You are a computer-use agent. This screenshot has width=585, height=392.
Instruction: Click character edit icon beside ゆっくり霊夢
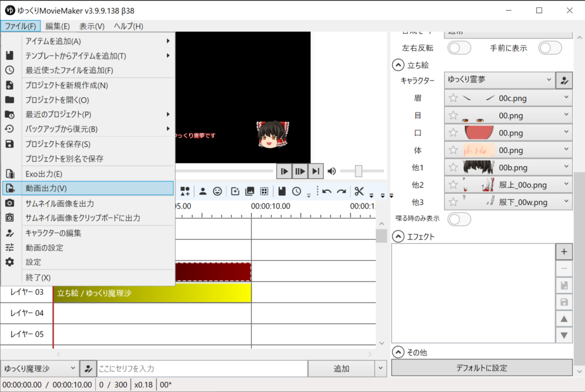564,80
